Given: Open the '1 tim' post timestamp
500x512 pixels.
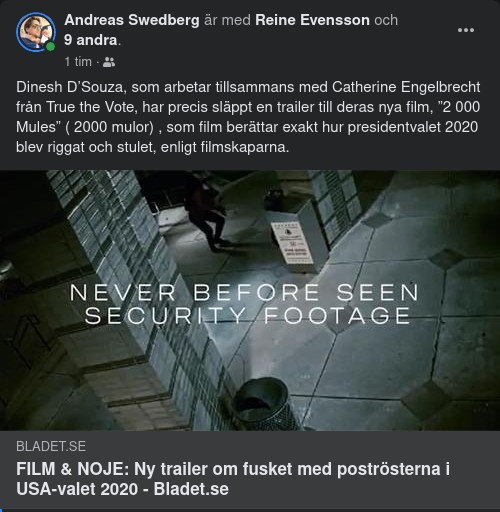Looking at the screenshot, I should coord(78,62).
